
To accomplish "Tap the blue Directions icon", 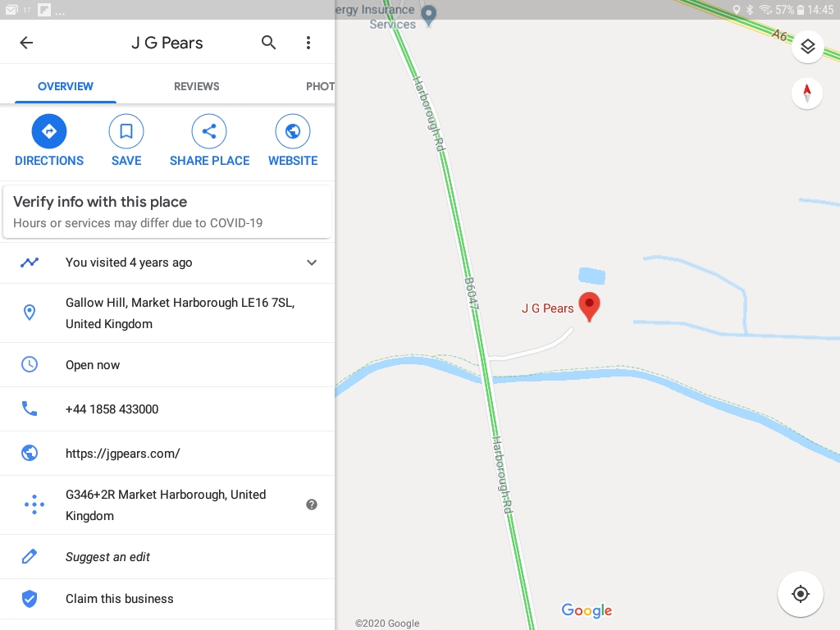I will [49, 131].
